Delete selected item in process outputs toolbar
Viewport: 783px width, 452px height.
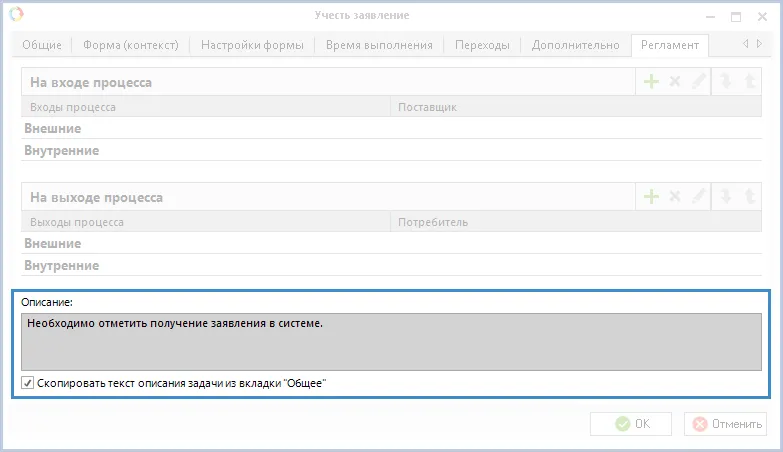coord(675,197)
